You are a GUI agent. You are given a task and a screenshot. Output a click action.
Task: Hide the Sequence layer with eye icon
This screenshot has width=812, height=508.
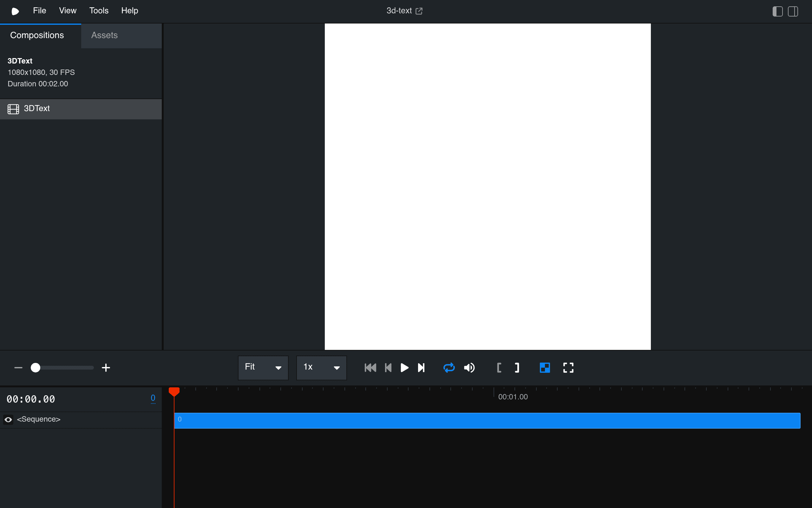coord(8,420)
